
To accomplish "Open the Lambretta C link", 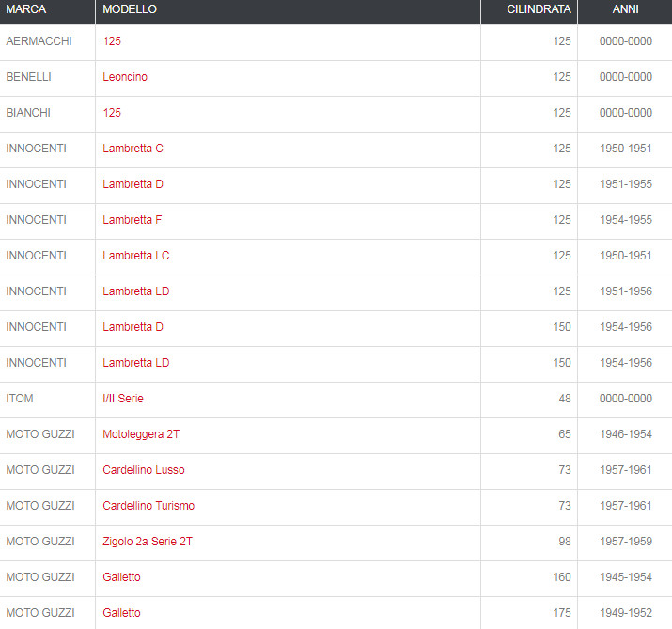I will tap(133, 149).
